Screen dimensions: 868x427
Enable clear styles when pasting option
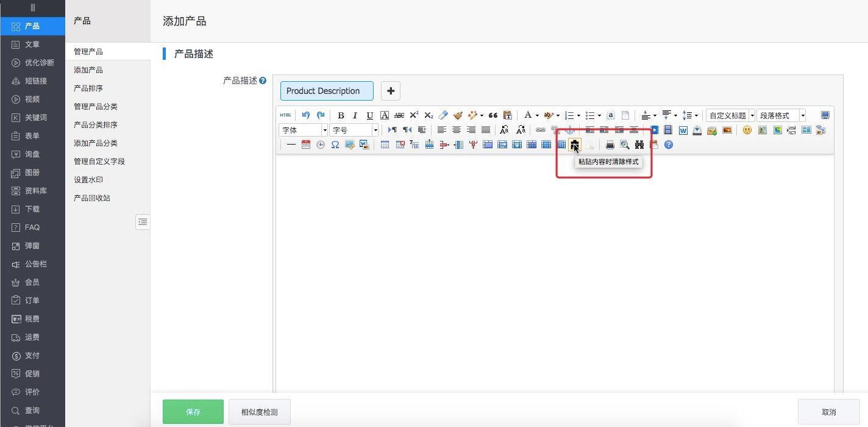point(574,145)
